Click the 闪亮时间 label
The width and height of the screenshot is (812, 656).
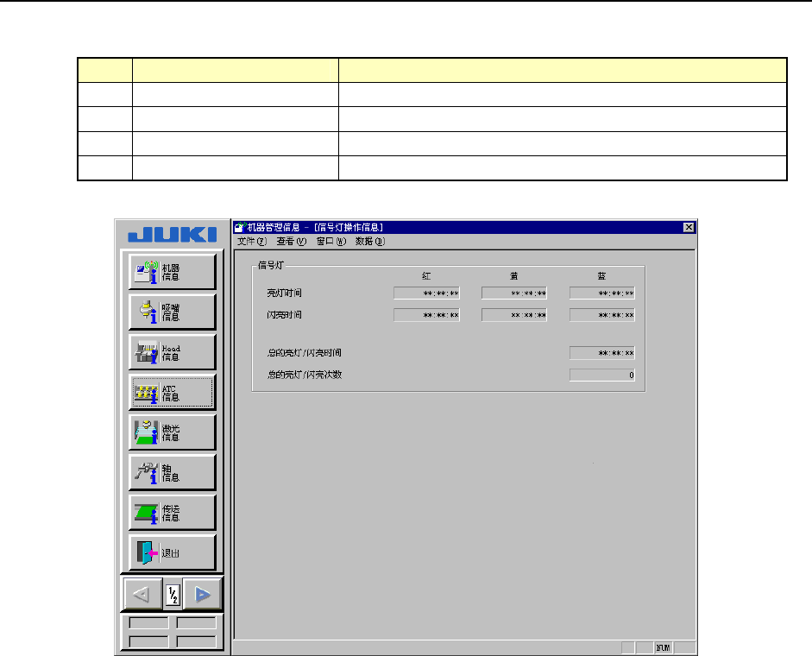pos(284,315)
